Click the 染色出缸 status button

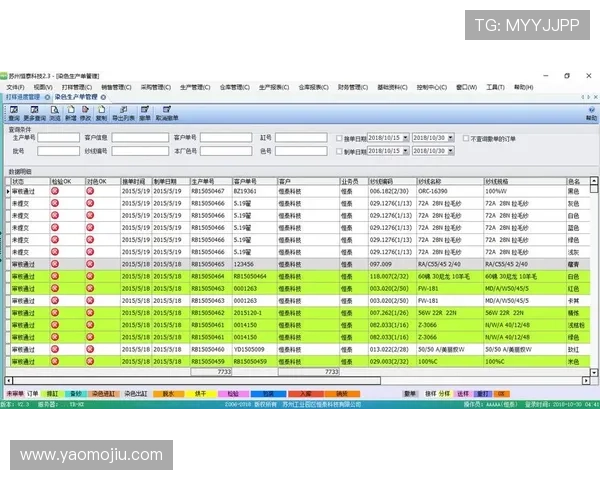coord(137,395)
